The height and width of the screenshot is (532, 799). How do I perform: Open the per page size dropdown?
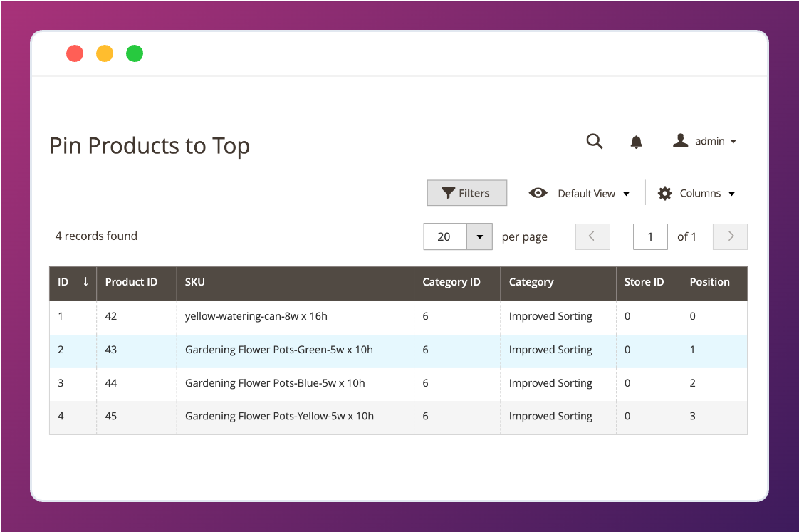click(479, 236)
